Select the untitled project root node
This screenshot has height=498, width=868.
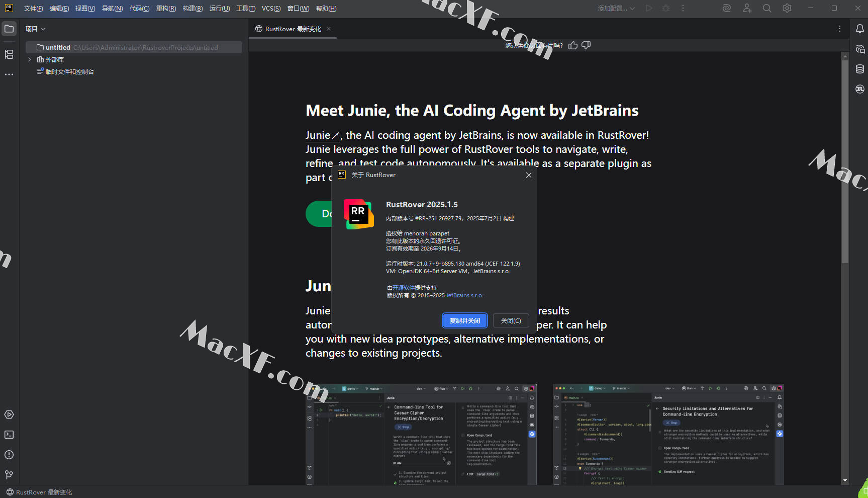[134, 47]
